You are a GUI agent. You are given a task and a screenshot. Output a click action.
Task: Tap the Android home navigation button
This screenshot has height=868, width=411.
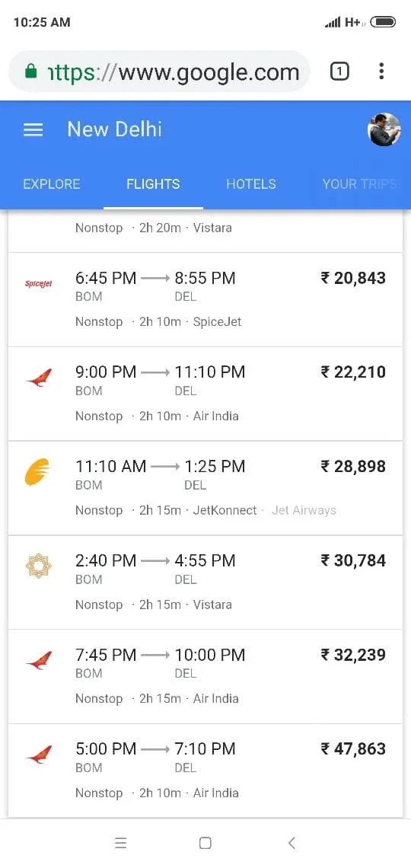pos(205,843)
